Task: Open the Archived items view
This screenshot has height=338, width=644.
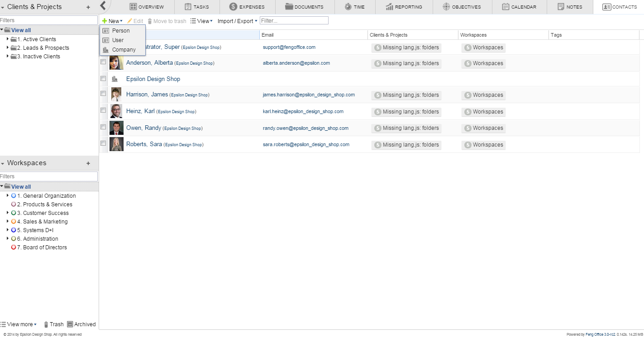Action: [81, 324]
